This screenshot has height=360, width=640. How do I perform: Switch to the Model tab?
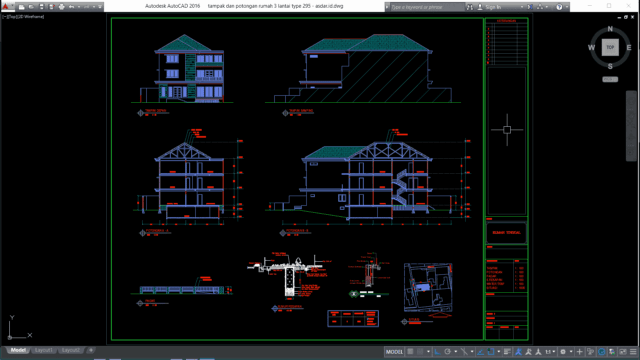click(18, 350)
